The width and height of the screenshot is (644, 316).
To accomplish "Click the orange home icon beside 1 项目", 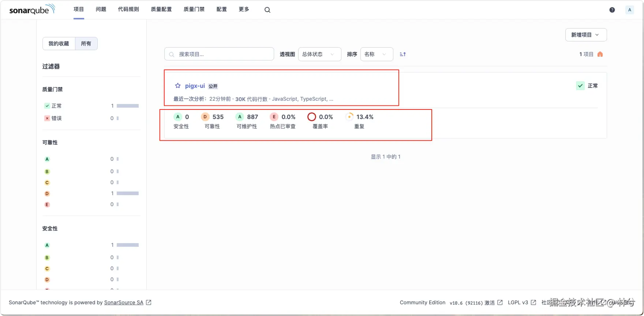I will [x=600, y=54].
